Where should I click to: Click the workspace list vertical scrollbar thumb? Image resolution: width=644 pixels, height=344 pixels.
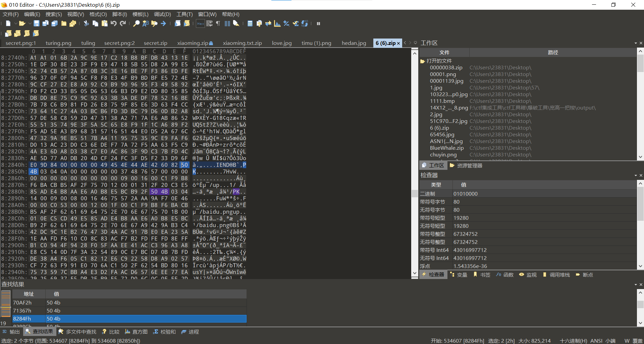coord(640,63)
